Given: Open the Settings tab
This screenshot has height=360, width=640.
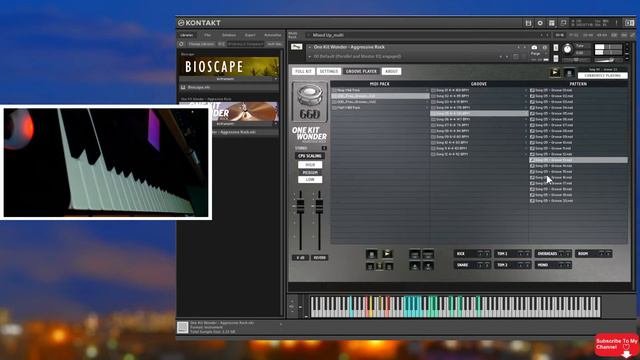Looking at the screenshot, I should [329, 71].
